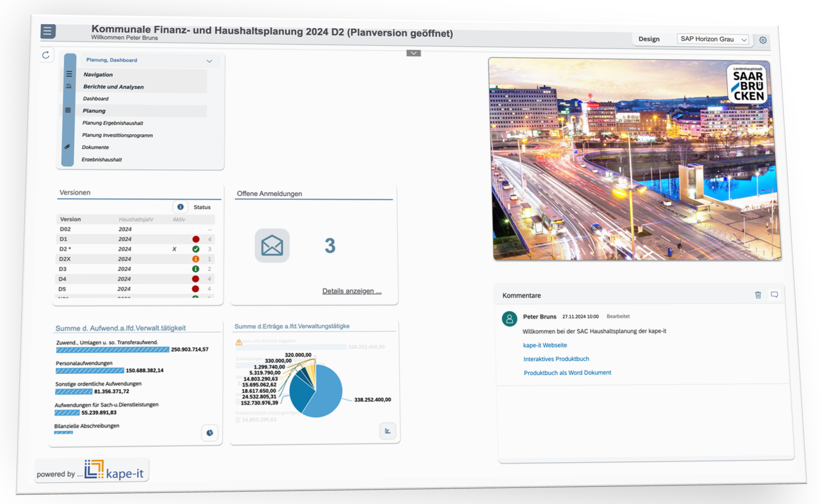Switch Aufwendungen chart to pie view icon

pos(210,433)
